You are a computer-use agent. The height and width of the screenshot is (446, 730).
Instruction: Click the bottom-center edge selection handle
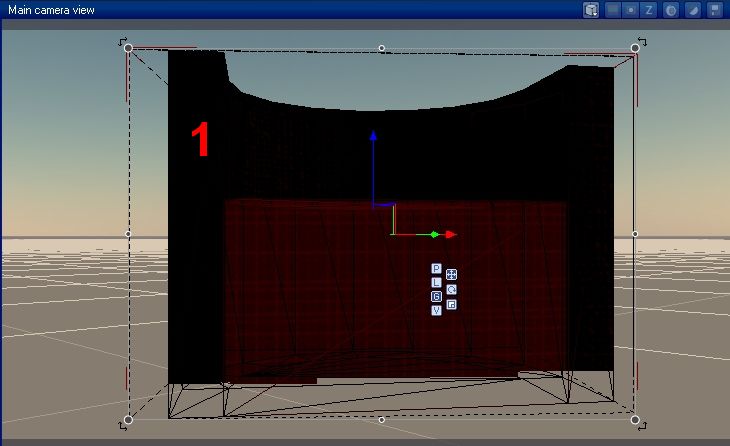point(382,420)
